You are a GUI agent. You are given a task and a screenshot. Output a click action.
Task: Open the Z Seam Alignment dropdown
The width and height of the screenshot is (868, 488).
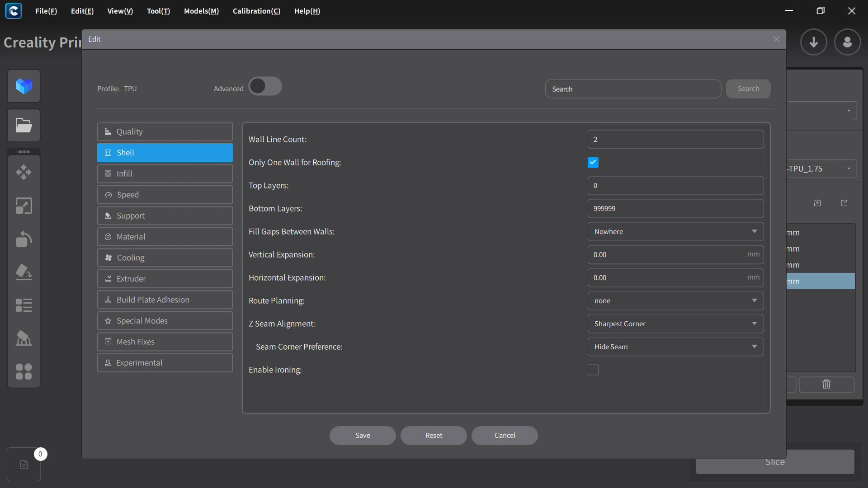tap(675, 324)
